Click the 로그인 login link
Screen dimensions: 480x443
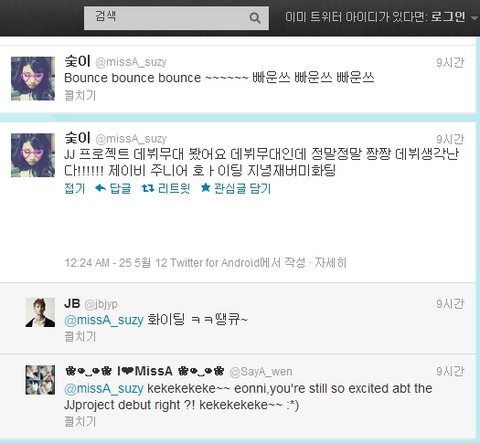click(448, 16)
